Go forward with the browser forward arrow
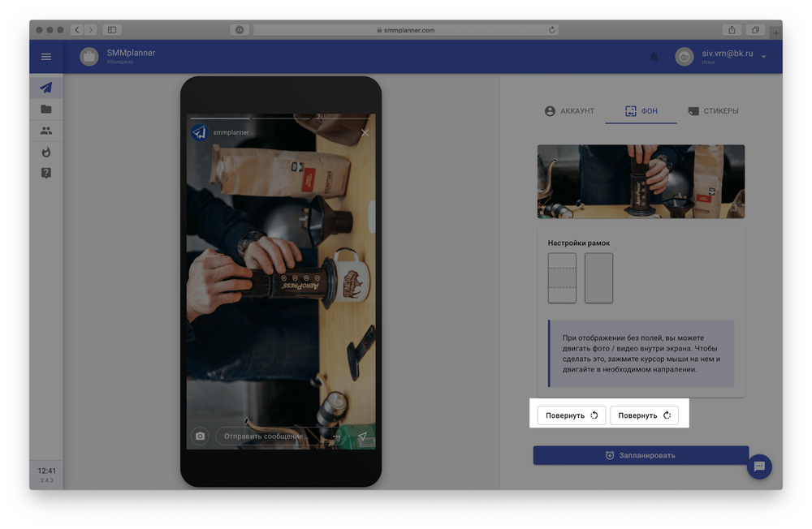The width and height of the screenshot is (812, 529). pos(91,29)
